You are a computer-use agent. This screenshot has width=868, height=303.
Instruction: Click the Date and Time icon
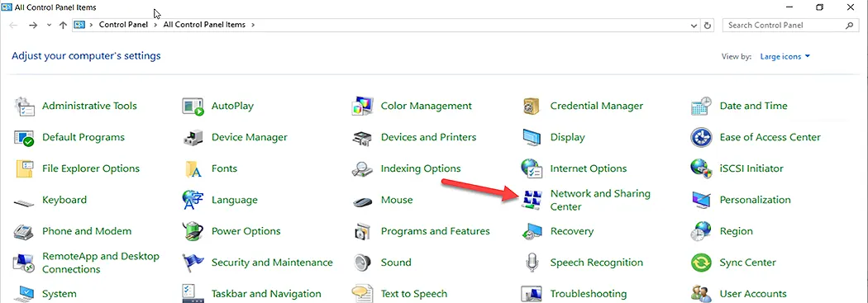[x=701, y=106]
